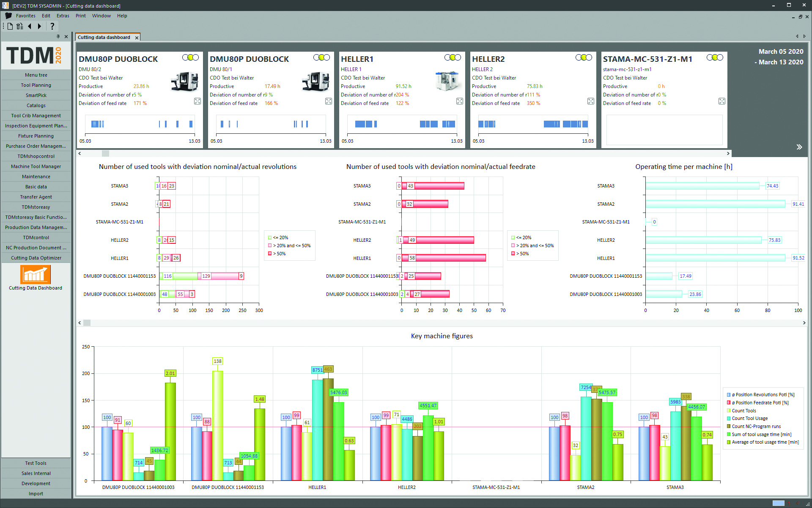Expand the Cutting Data Optimizer section
Screen dimensions: 812x508
36,258
